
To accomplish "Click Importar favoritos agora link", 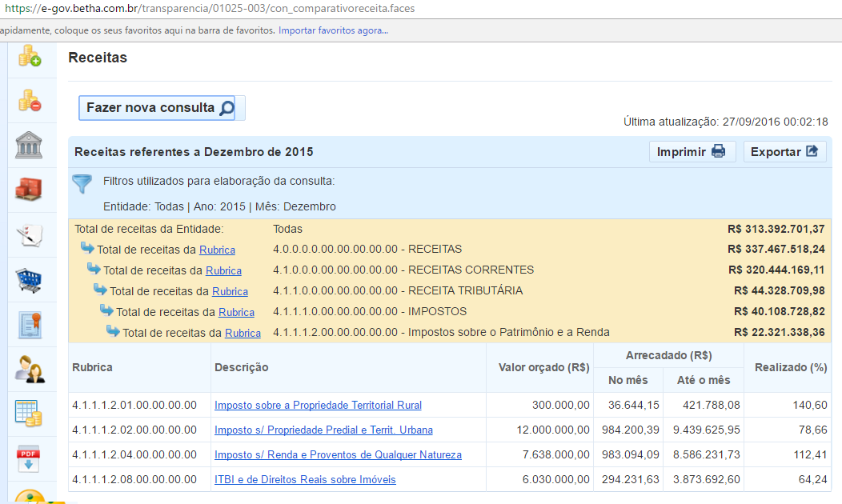I will click(333, 30).
